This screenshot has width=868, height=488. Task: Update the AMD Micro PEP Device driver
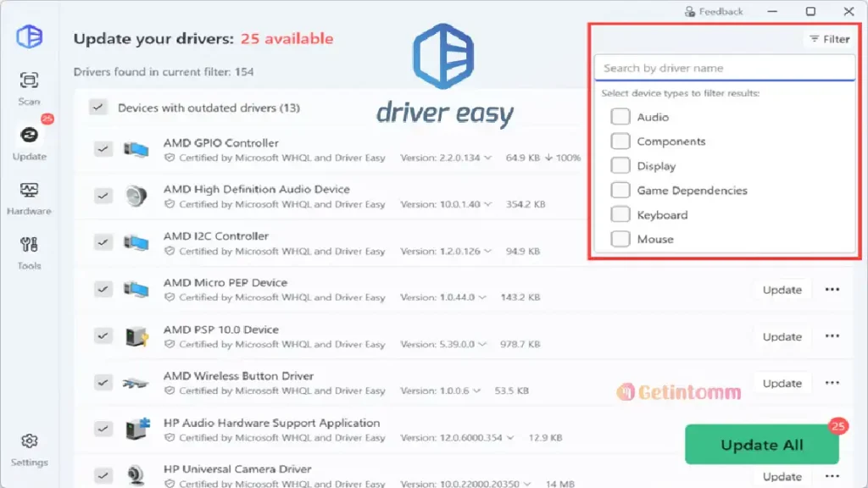click(782, 290)
